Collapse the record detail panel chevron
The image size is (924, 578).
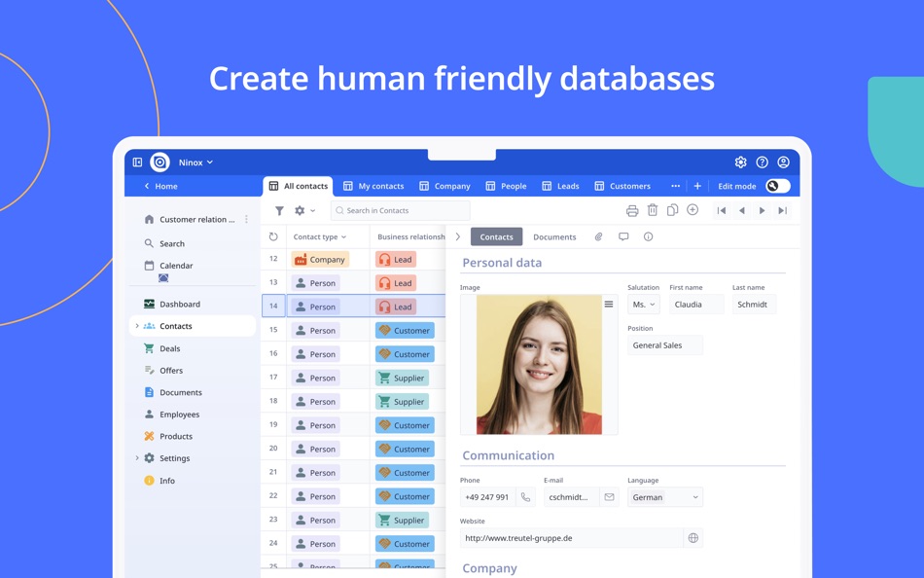click(x=458, y=236)
